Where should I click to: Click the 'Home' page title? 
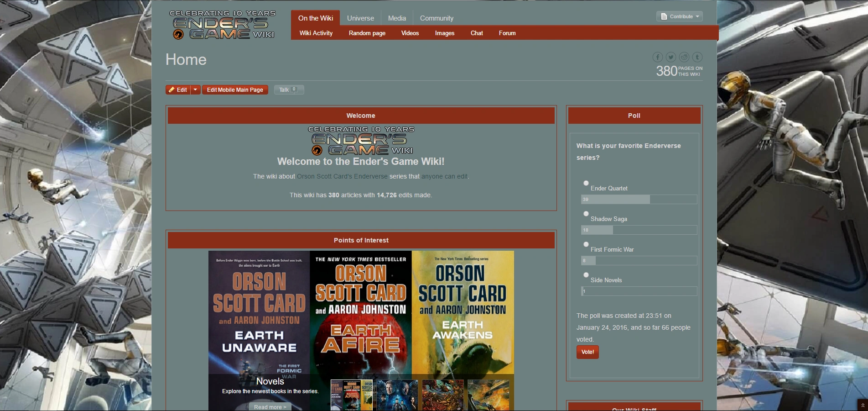(186, 60)
